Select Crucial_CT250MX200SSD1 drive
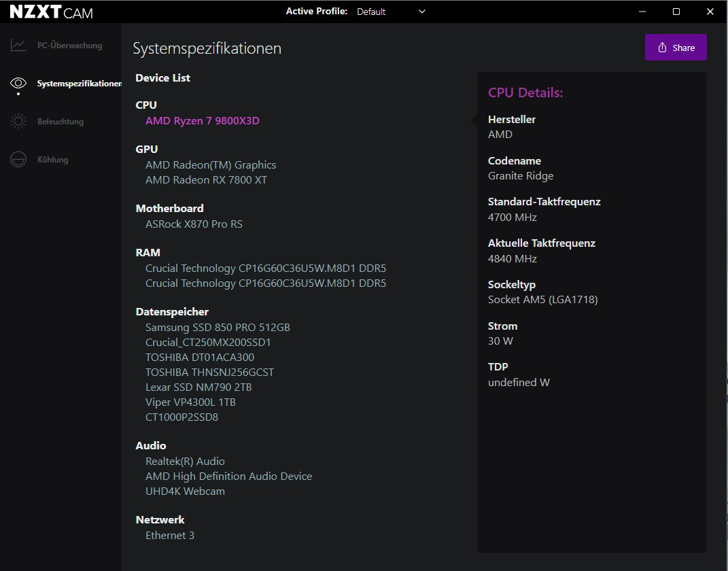This screenshot has height=571, width=728. point(208,342)
